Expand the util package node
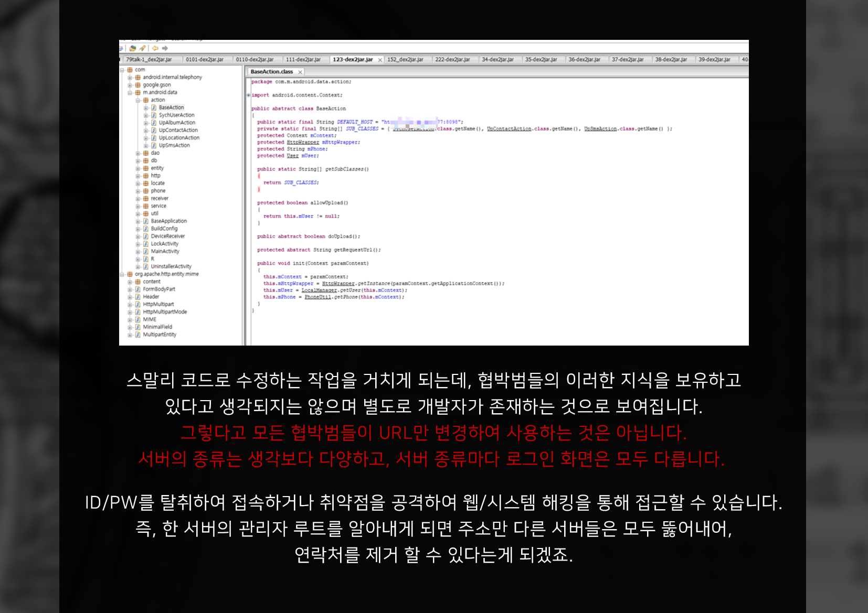The image size is (868, 613). (x=138, y=214)
